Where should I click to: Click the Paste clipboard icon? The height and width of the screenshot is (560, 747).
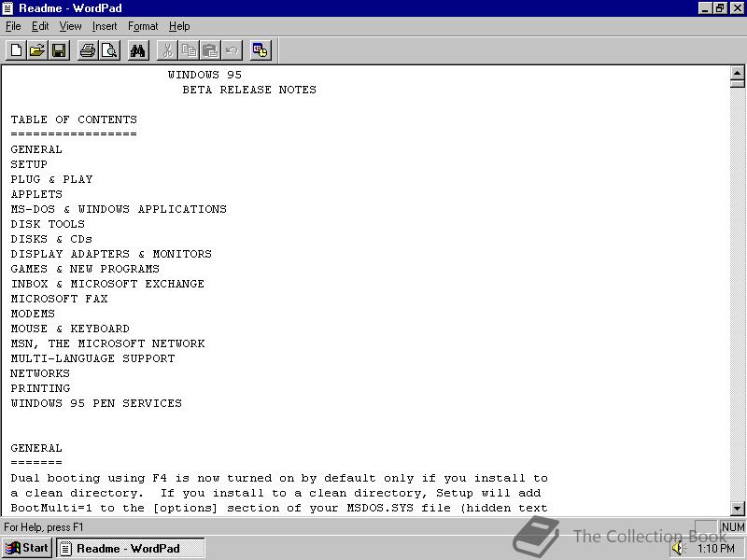pyautogui.click(x=210, y=50)
